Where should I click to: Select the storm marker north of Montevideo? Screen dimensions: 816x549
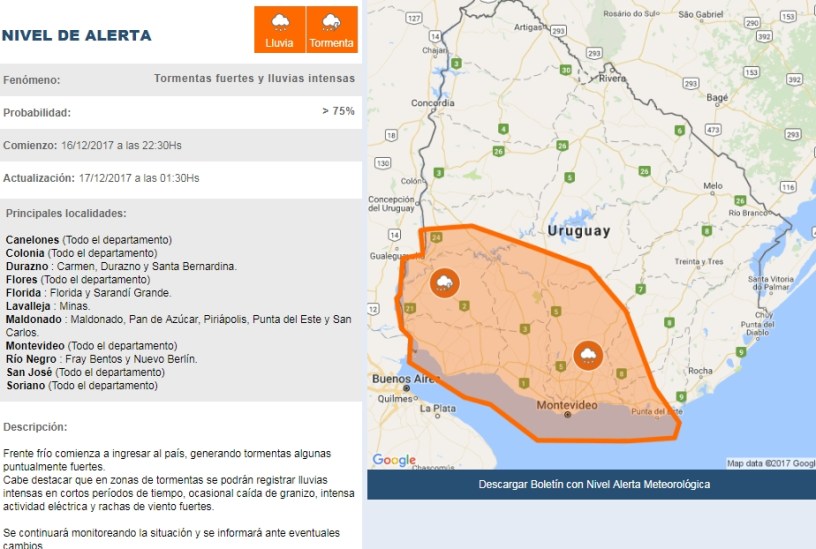click(x=587, y=355)
